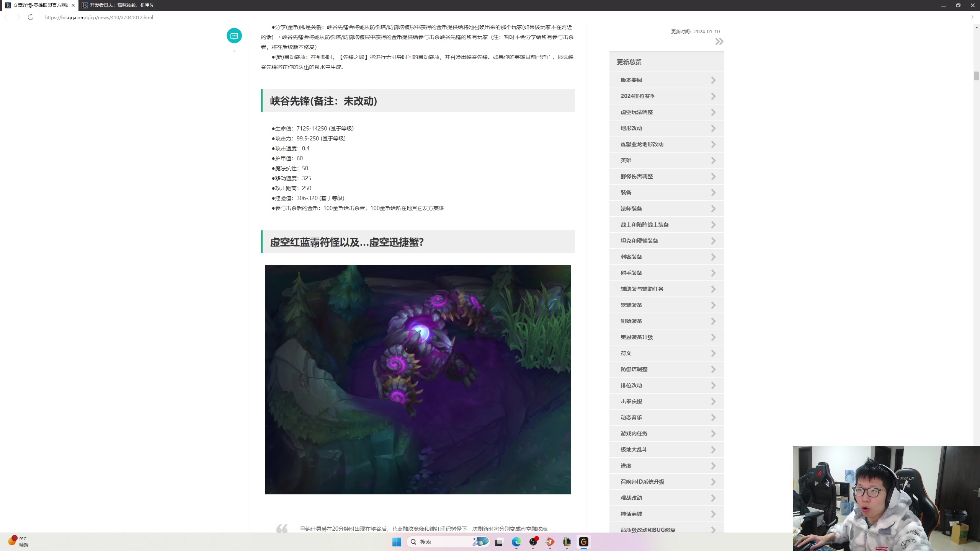Screen dimensions: 980x551
Task: Click the orange streaming app taskbar icon
Action: (x=550, y=542)
